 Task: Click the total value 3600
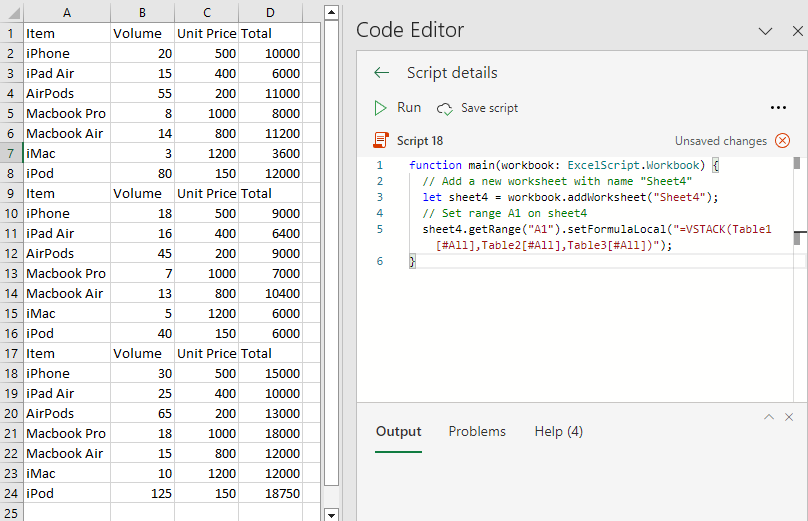point(270,154)
